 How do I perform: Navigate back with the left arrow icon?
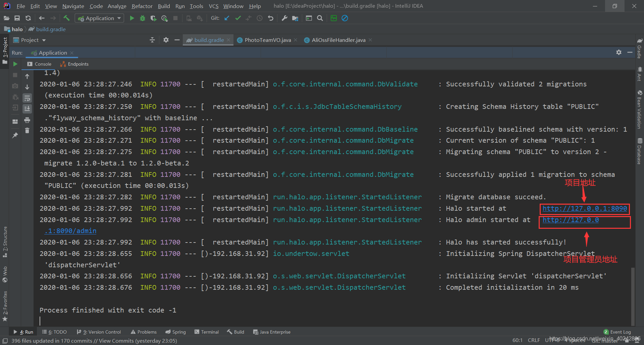click(x=42, y=18)
